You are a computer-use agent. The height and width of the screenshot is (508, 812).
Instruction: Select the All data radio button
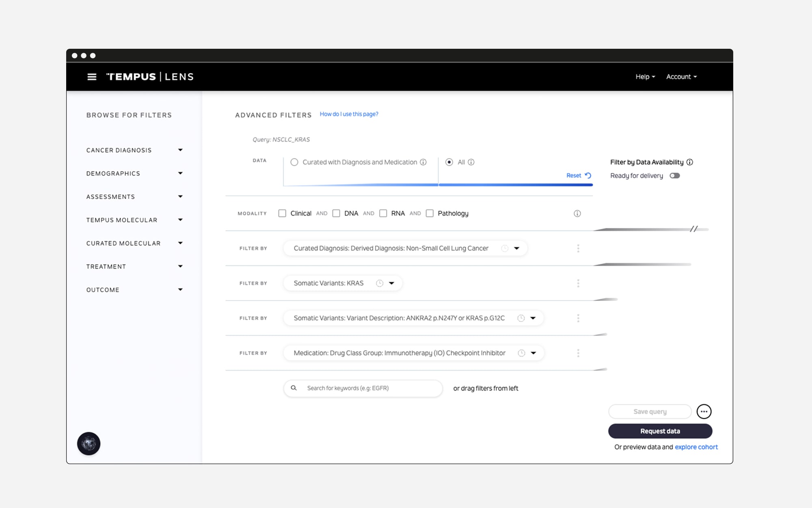pyautogui.click(x=449, y=162)
